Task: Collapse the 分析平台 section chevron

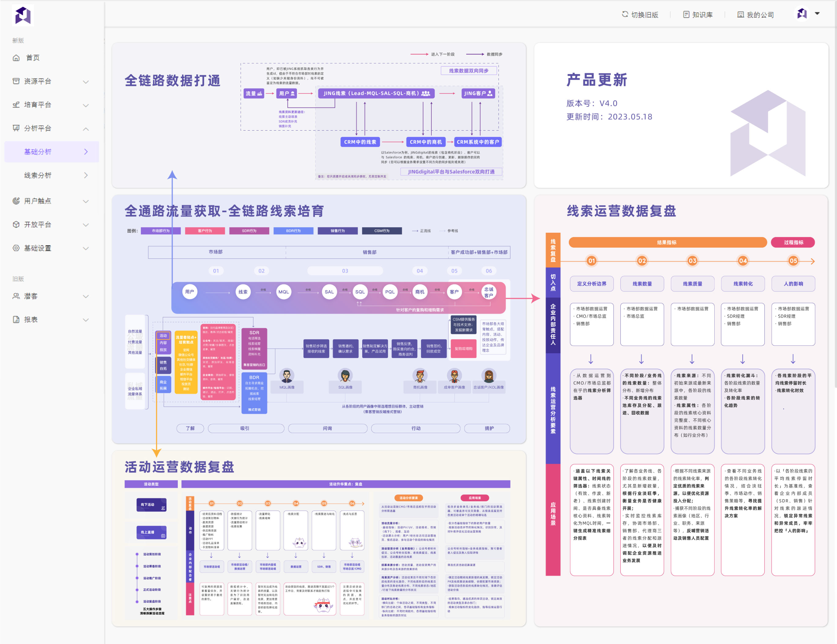Action: point(86,128)
